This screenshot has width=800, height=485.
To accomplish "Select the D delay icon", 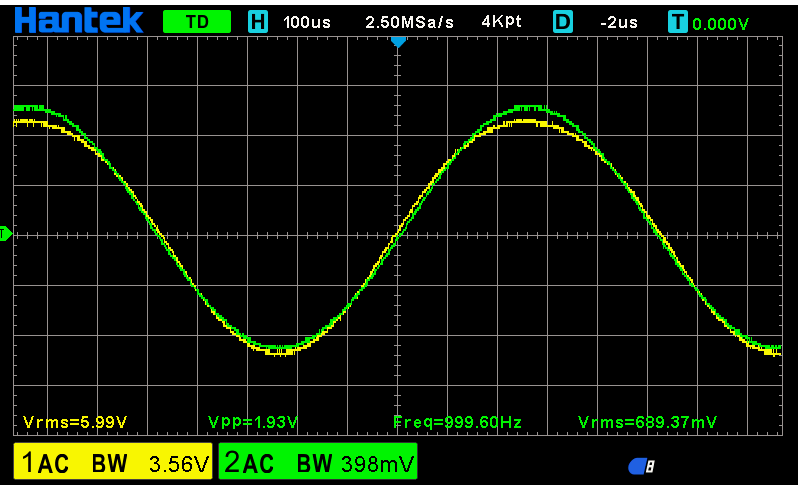I will [563, 22].
